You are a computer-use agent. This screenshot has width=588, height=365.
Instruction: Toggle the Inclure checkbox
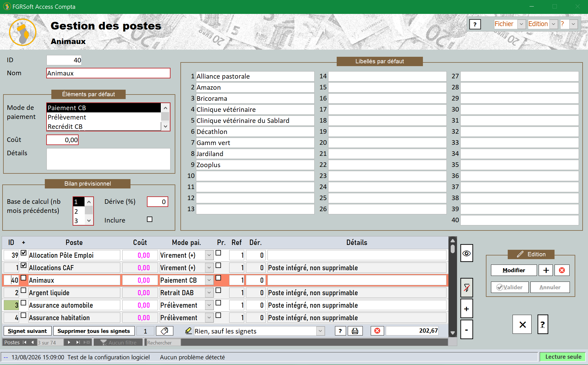click(x=150, y=219)
